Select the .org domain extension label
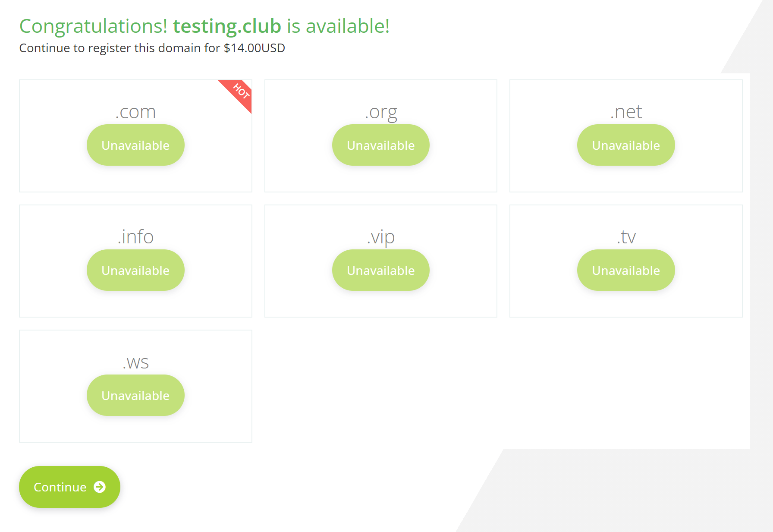Image resolution: width=773 pixels, height=532 pixels. [380, 112]
